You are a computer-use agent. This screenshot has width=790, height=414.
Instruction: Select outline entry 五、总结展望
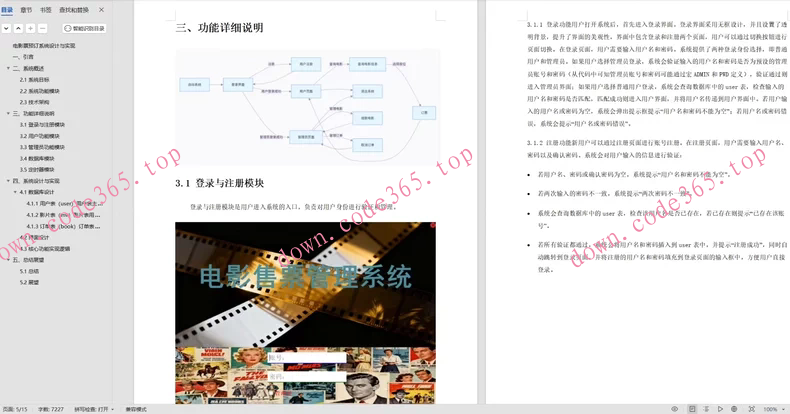[28, 260]
